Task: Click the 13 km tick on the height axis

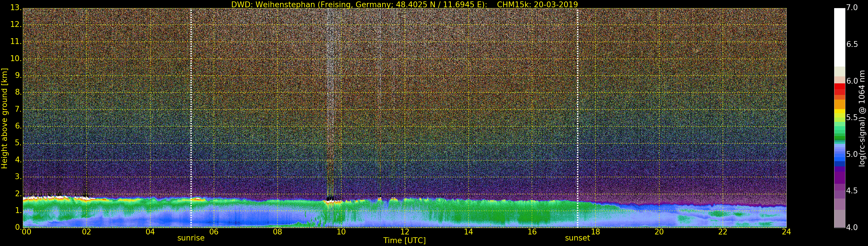Action: [15, 8]
